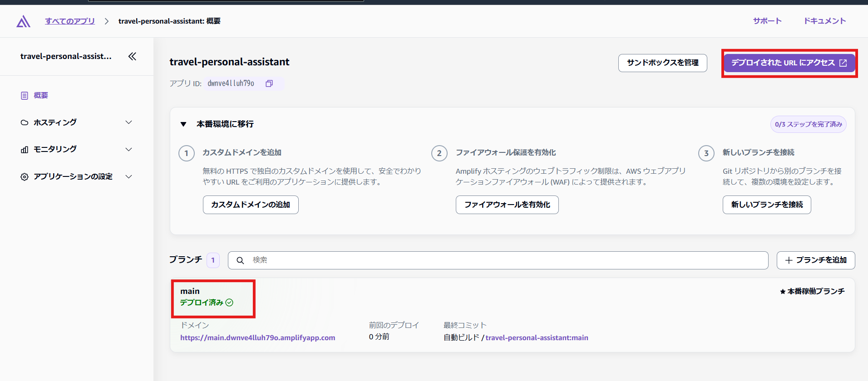Click the green デプロイ済み checkmark icon

(230, 303)
